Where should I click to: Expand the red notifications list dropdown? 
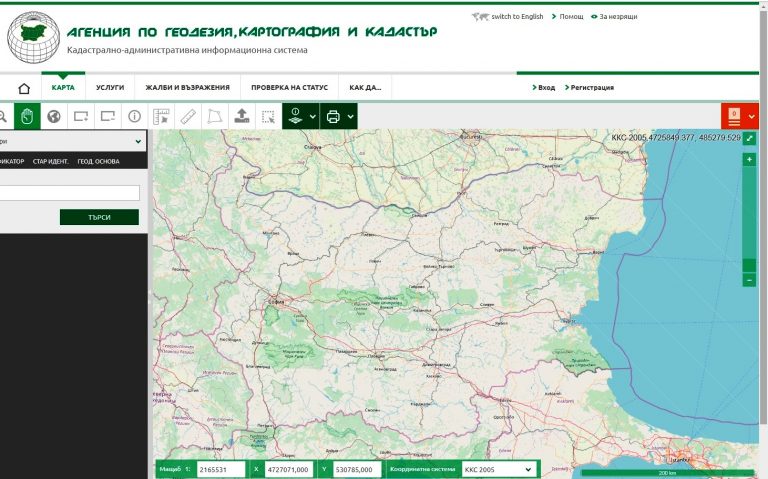click(x=752, y=116)
